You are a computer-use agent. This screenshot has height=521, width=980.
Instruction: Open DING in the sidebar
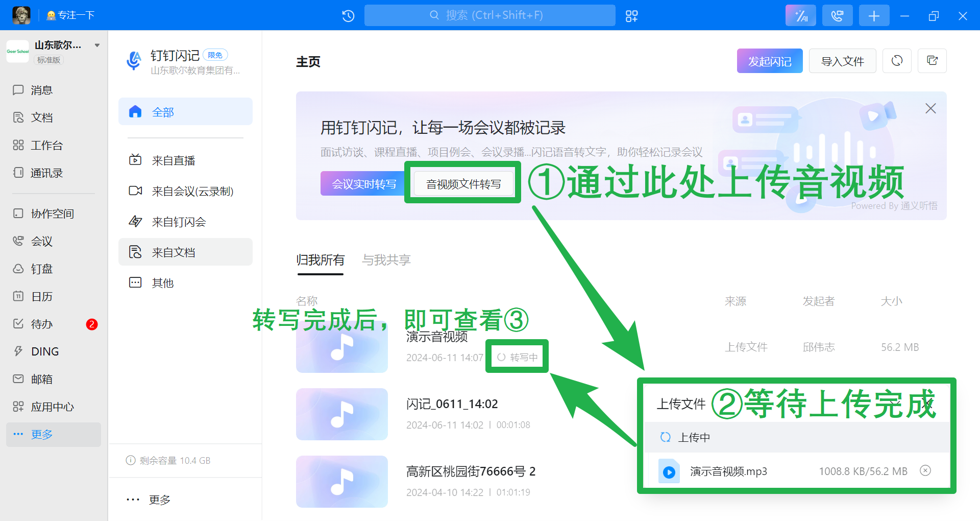[54, 351]
